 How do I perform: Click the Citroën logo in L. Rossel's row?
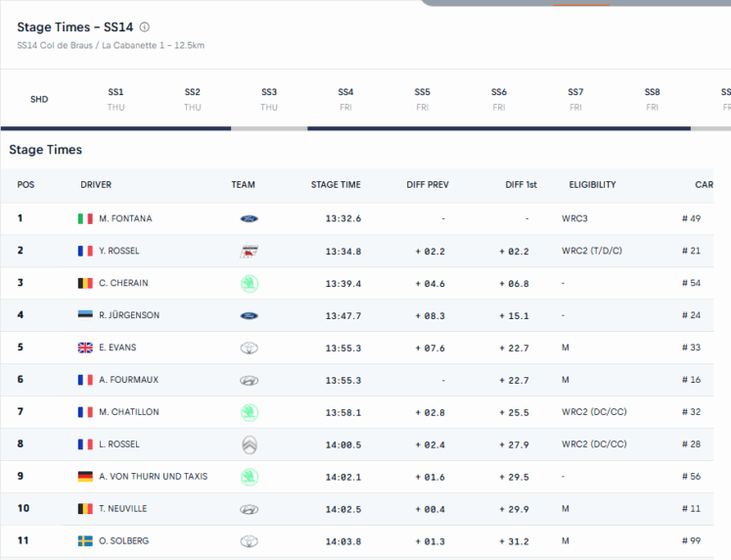249,444
